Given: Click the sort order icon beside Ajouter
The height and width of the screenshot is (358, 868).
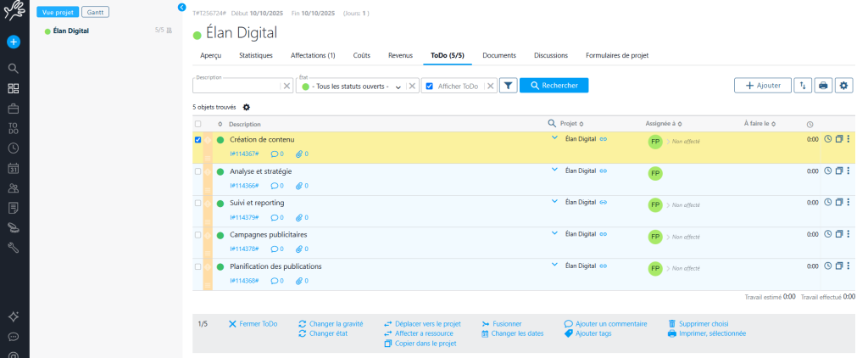Looking at the screenshot, I should (x=803, y=86).
